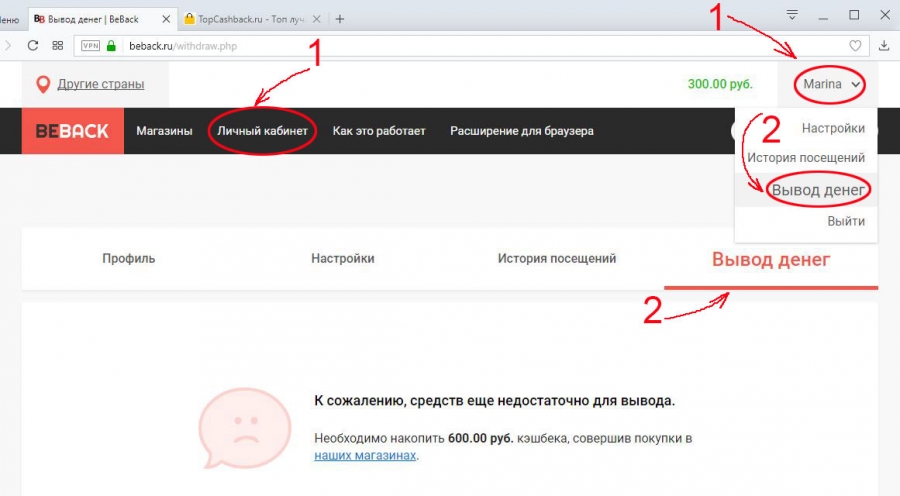Click the green padlock security icon
The width and height of the screenshot is (900, 496).
tap(111, 46)
